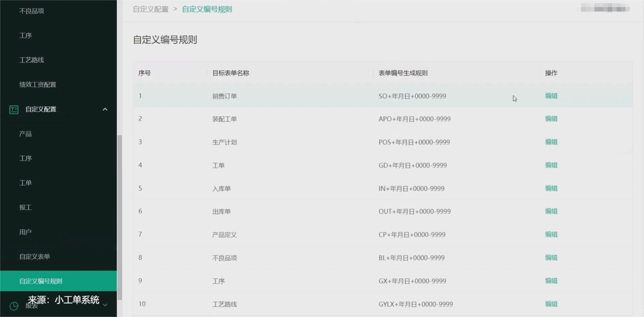The height and width of the screenshot is (317, 644).
Task: Open 不良品项 sidebar entry
Action: coord(31,11)
